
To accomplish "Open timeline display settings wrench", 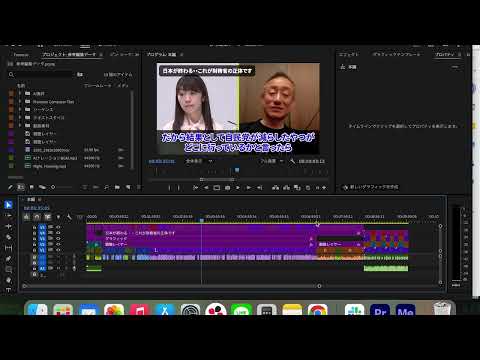I will click(69, 217).
